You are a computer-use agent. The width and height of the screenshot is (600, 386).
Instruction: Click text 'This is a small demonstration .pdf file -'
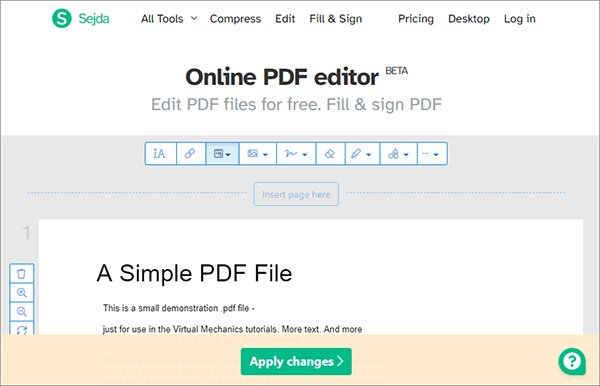[179, 308]
